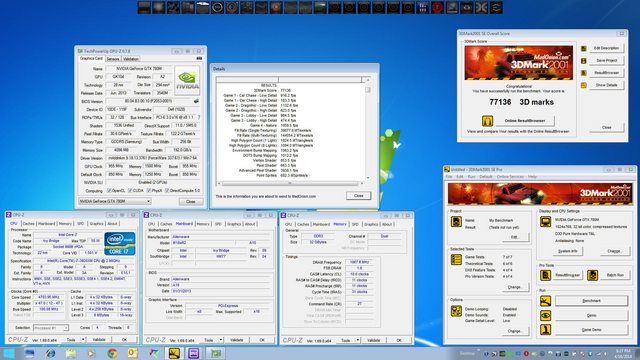Click the Selected Tests checklist icon in 3DMark2001

click(x=456, y=260)
